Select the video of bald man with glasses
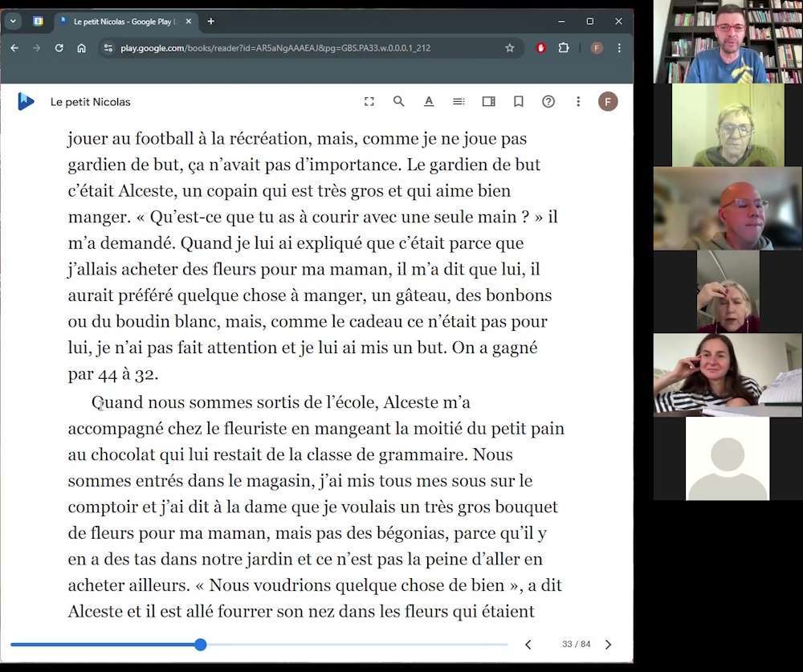Image resolution: width=803 pixels, height=672 pixels. click(x=728, y=209)
